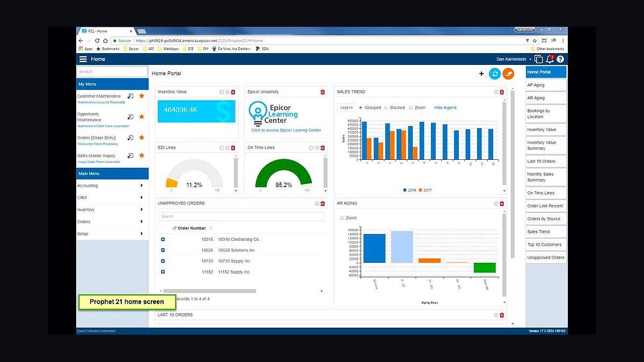Image resolution: width=644 pixels, height=362 pixels.
Task: Select AR Aging in the portlet list
Action: [x=546, y=98]
